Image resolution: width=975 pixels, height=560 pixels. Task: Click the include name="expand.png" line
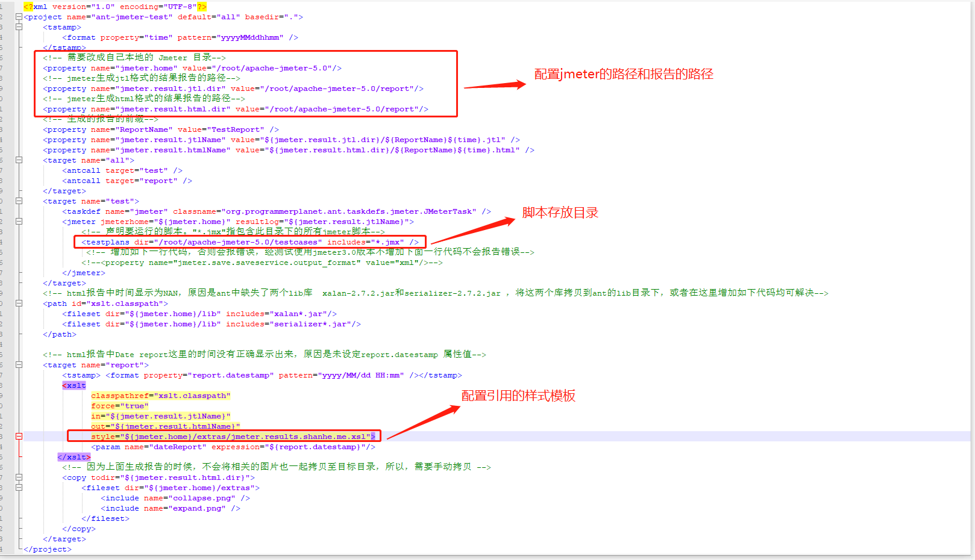tap(171, 508)
